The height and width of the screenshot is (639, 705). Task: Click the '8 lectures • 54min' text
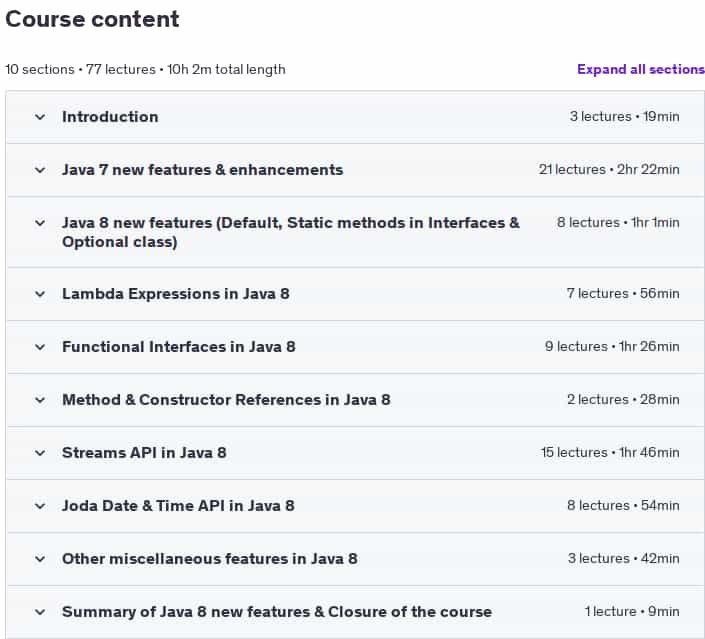[623, 505]
